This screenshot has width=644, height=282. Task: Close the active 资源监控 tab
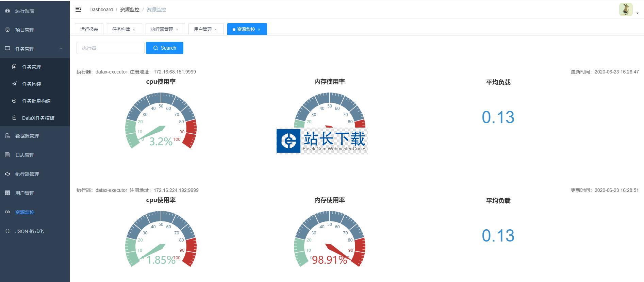[259, 30]
